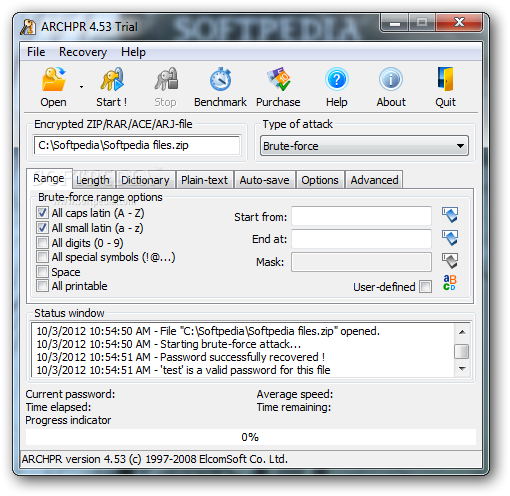Open custom charset aBcD icon
510x496 pixels.
pyautogui.click(x=450, y=283)
